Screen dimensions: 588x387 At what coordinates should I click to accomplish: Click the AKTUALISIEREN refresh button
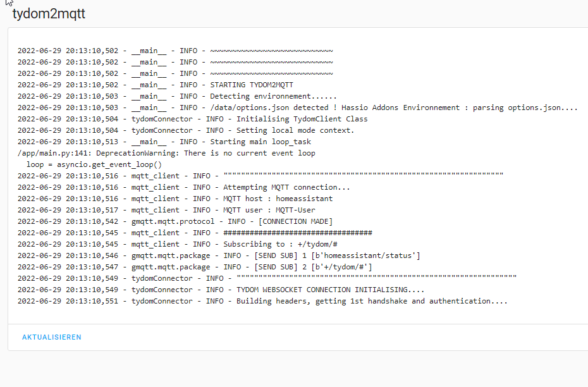[x=51, y=337]
